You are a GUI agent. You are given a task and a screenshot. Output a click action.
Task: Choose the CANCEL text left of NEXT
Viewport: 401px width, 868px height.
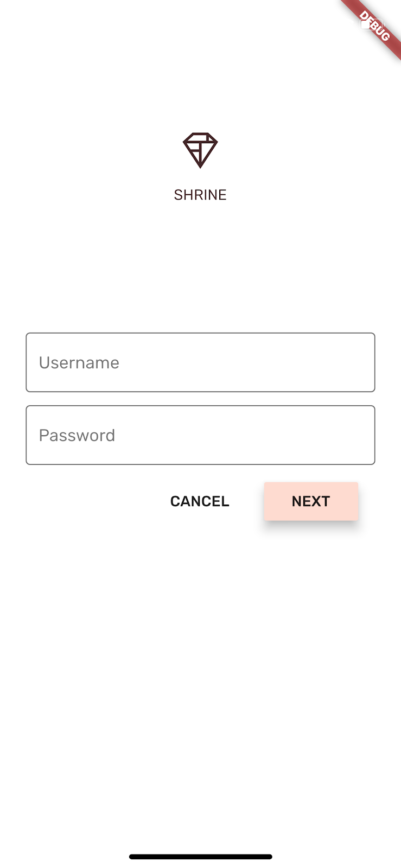(200, 501)
